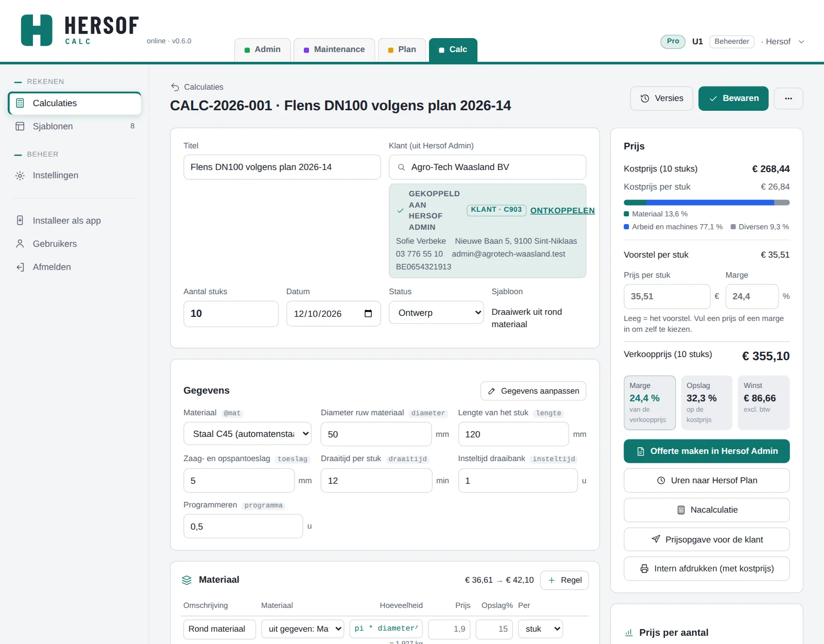Click the Draaitijd per stuk field
The height and width of the screenshot is (644, 824).
[x=376, y=481]
